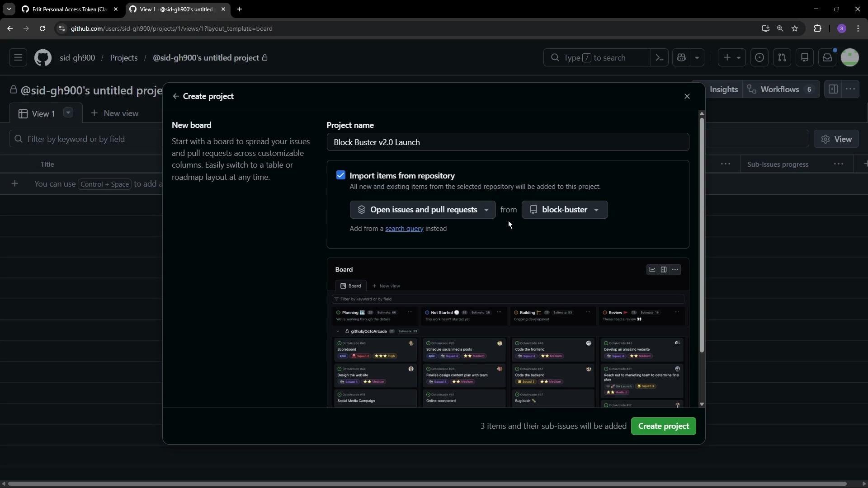Open repositories icon in header
This screenshot has height=488, width=868.
click(805, 58)
